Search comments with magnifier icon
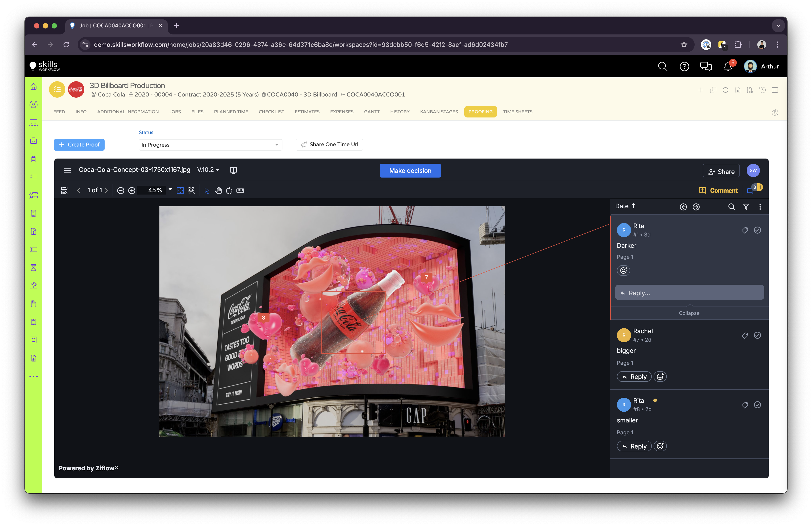 pos(731,206)
